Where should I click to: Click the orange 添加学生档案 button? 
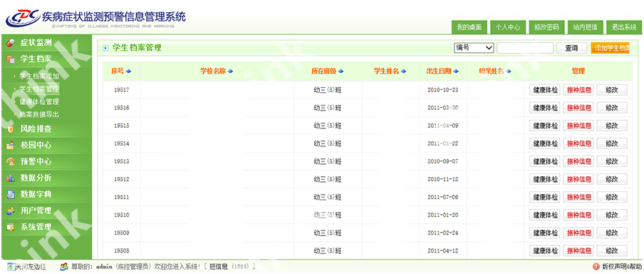coord(611,48)
